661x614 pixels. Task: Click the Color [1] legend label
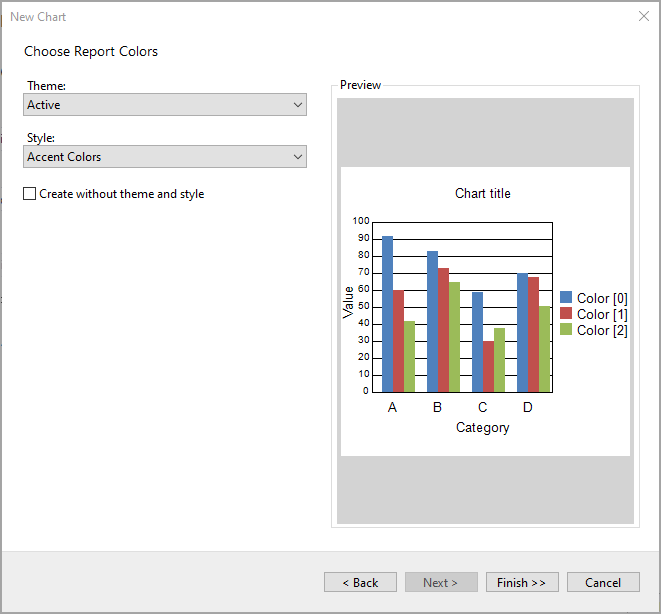602,314
